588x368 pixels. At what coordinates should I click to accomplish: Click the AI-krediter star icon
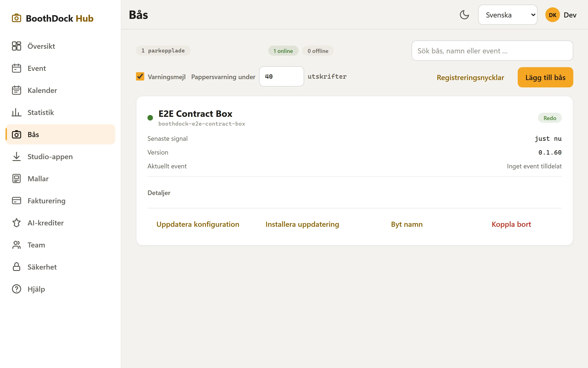pos(17,223)
